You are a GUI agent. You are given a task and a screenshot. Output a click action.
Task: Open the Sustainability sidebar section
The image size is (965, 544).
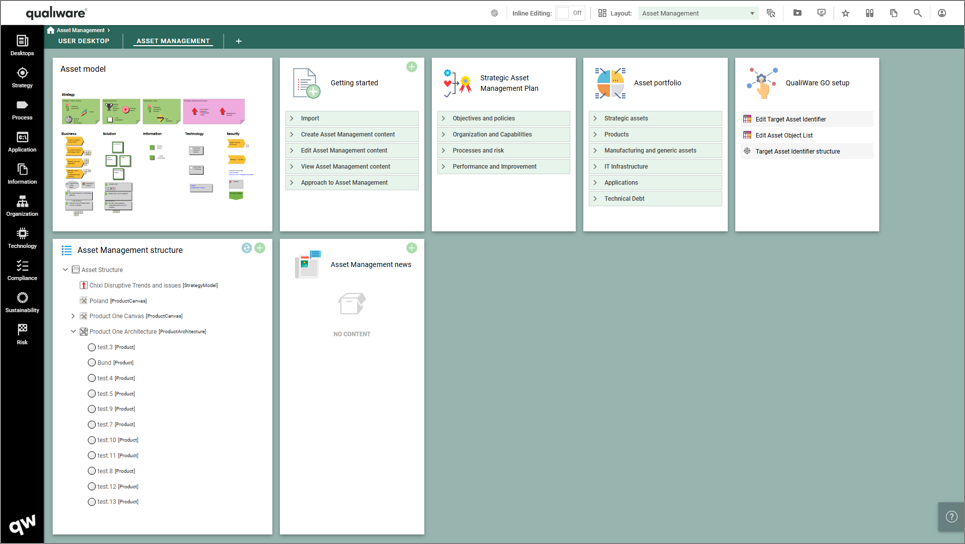[22, 302]
